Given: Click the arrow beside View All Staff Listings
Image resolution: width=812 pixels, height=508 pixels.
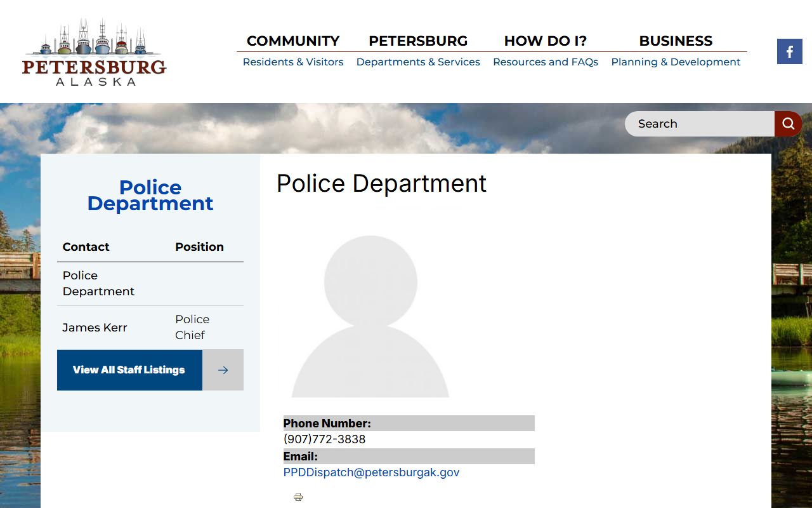Looking at the screenshot, I should (223, 370).
